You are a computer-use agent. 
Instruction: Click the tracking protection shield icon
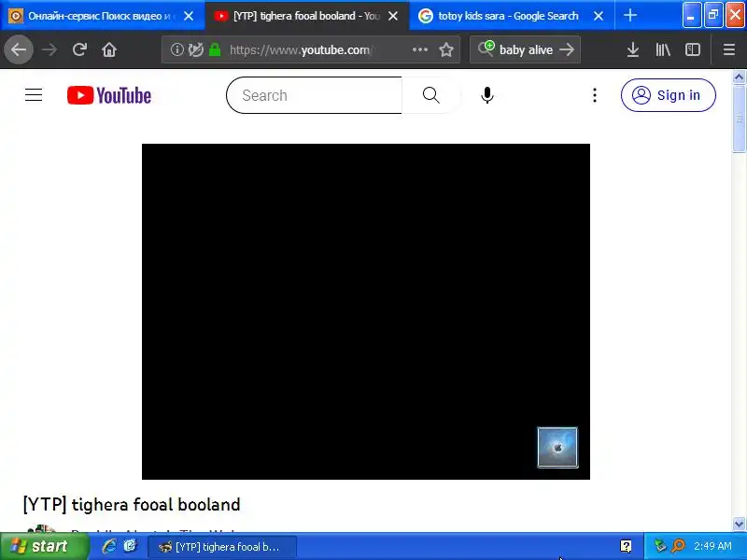(196, 49)
